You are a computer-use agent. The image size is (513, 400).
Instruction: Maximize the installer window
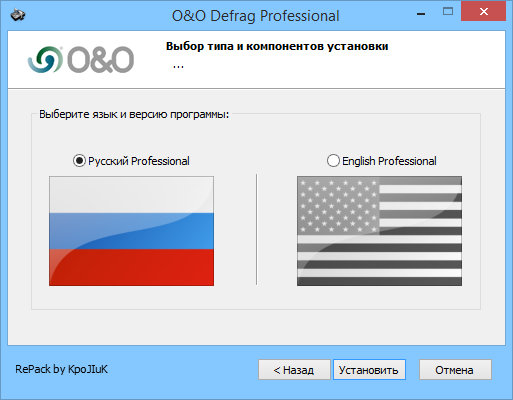[x=448, y=12]
